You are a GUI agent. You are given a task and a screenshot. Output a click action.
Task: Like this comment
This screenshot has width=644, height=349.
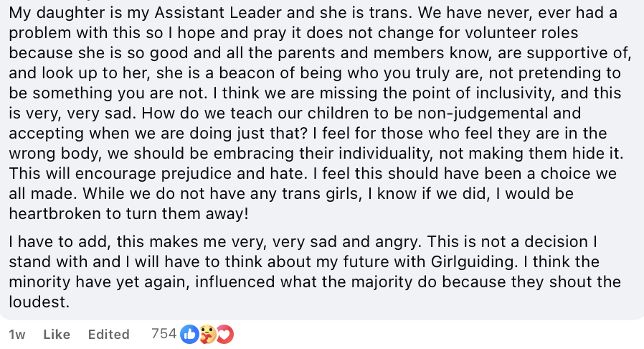coord(57,335)
